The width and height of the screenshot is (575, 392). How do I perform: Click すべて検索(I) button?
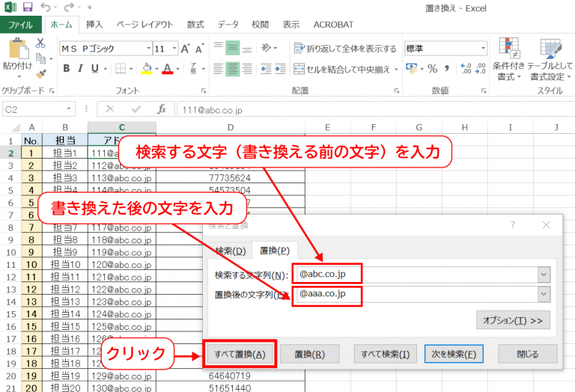tap(385, 355)
